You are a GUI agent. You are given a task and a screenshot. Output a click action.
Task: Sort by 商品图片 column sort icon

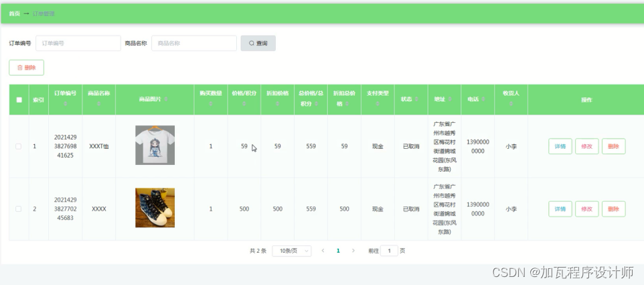pos(166,99)
